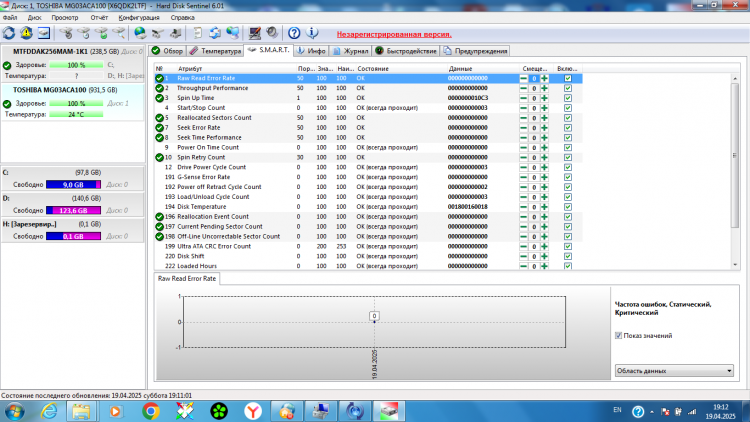
Task: Click the Windows Start button
Action: (x=14, y=411)
